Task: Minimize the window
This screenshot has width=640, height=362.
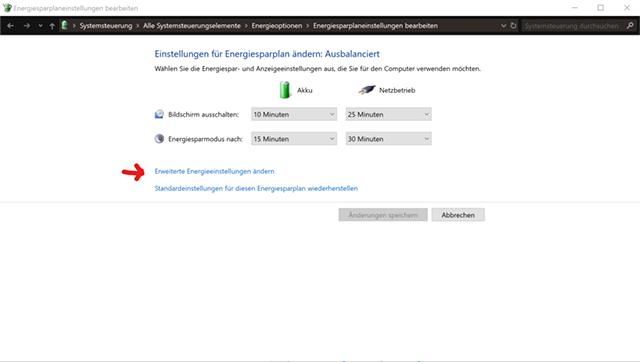Action: pos(575,8)
